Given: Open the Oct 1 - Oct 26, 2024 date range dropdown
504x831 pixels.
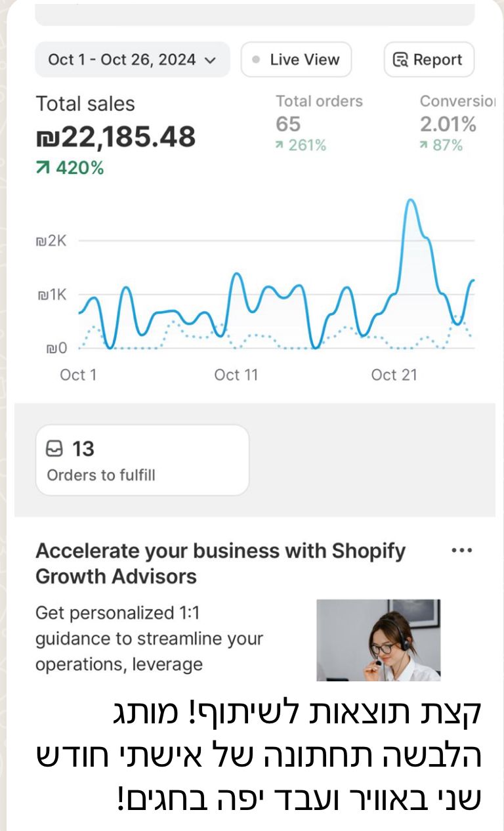Looking at the screenshot, I should pos(132,60).
